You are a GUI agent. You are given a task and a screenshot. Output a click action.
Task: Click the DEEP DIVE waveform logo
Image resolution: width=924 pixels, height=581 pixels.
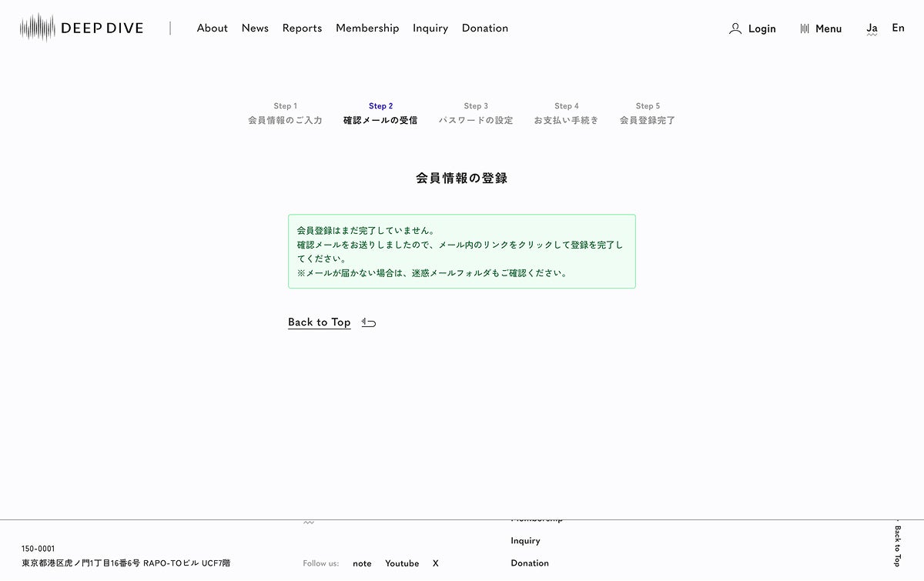(x=38, y=28)
